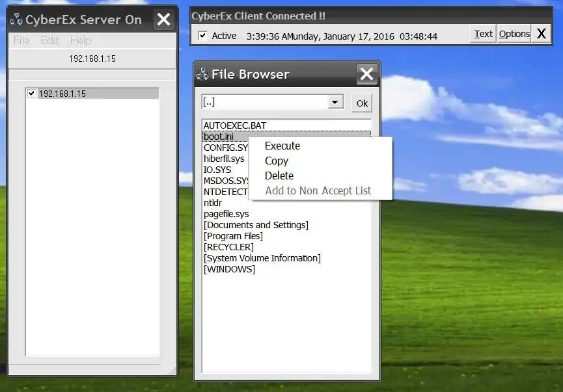
Task: Toggle the Active checkbox
Action: pos(203,36)
